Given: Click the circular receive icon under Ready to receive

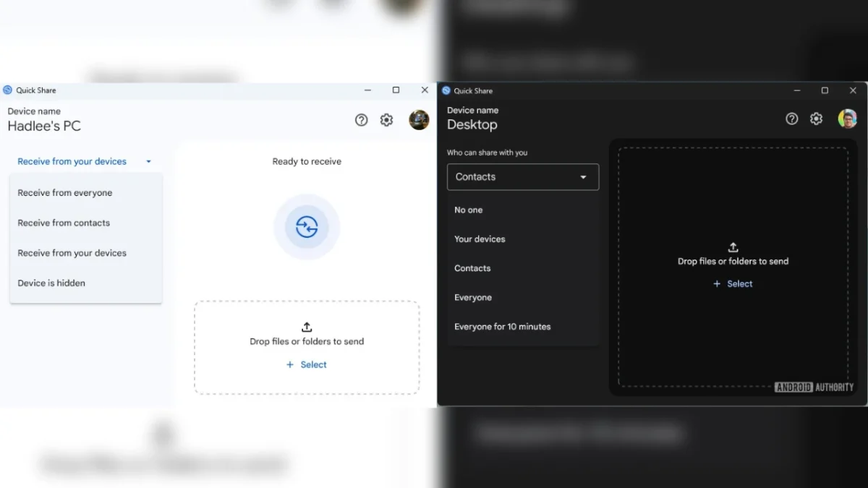Looking at the screenshot, I should click(x=307, y=227).
